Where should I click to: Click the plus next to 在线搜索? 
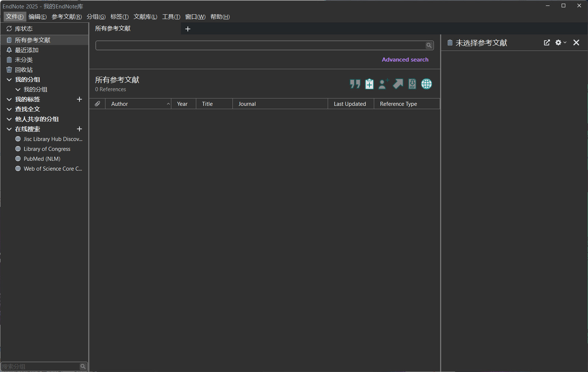(79, 129)
